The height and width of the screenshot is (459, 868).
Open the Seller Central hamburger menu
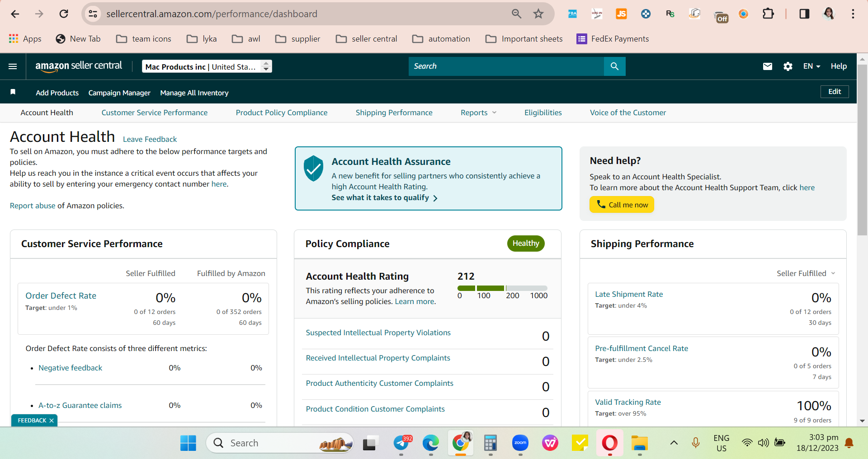click(x=13, y=66)
